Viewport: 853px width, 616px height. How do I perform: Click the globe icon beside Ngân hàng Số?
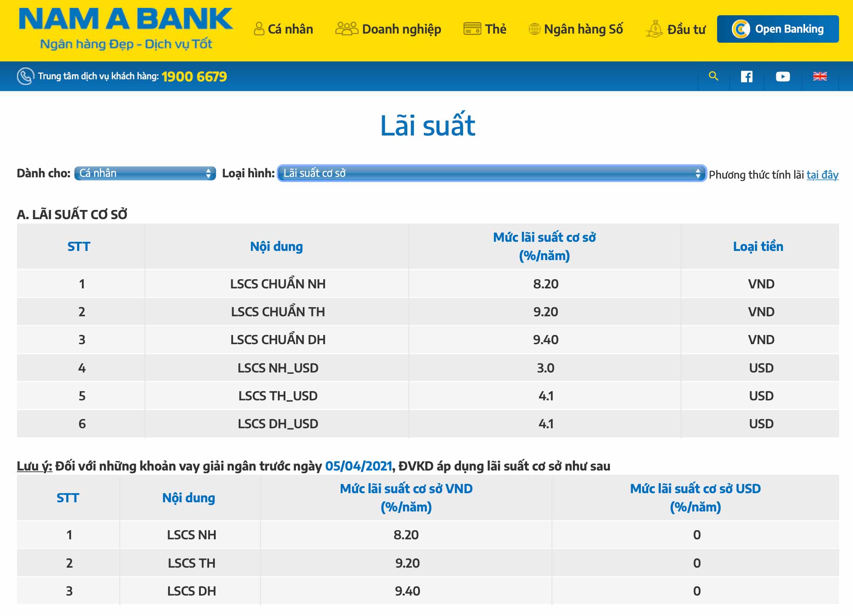(x=535, y=29)
